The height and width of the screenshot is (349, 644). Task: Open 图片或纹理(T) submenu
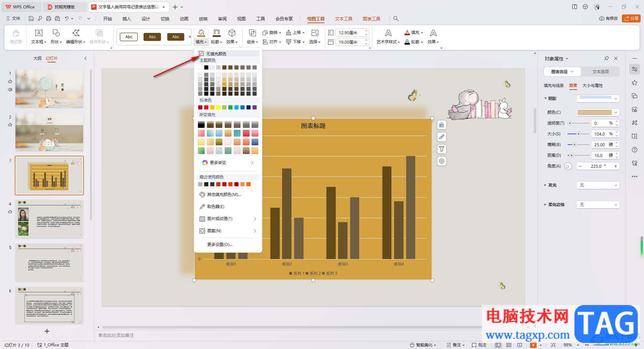click(x=228, y=219)
